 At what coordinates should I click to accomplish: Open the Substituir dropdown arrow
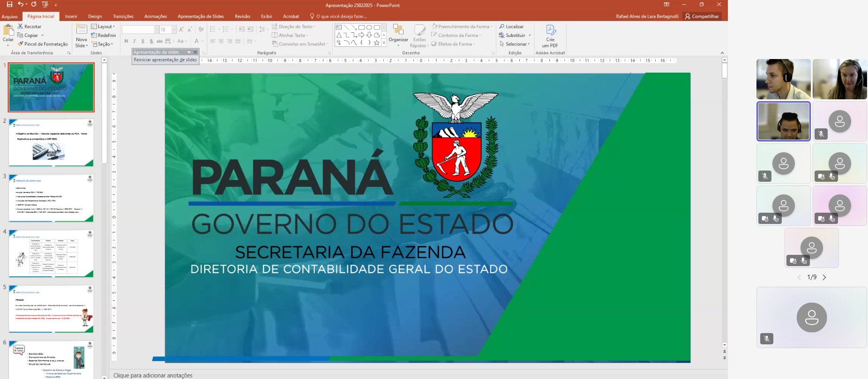pos(530,36)
